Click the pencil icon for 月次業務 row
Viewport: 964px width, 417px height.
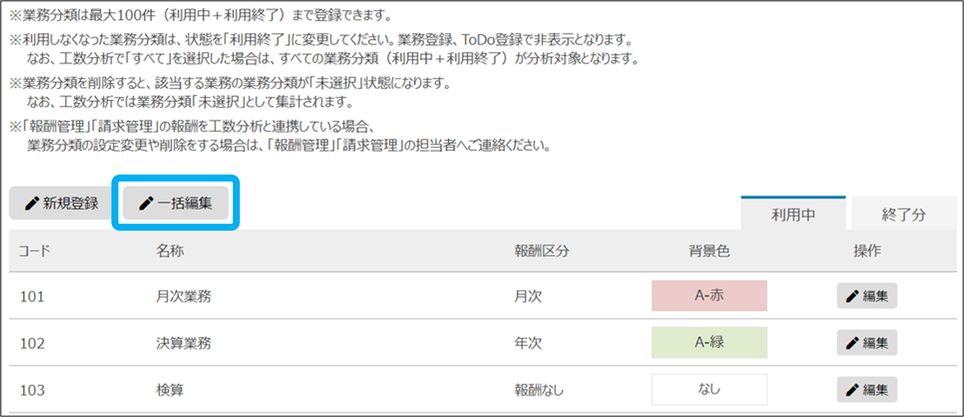(852, 296)
